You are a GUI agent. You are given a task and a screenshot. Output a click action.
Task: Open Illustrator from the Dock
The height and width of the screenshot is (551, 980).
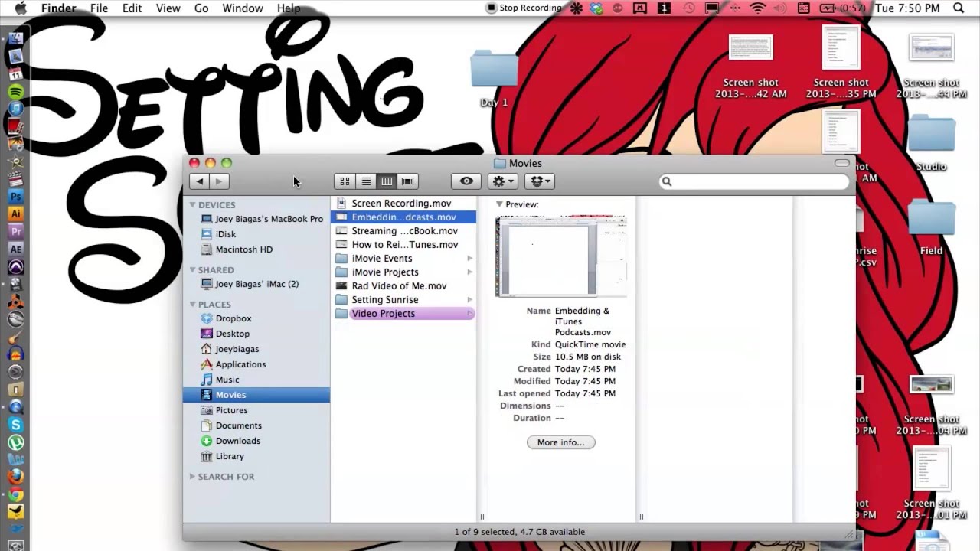[15, 214]
